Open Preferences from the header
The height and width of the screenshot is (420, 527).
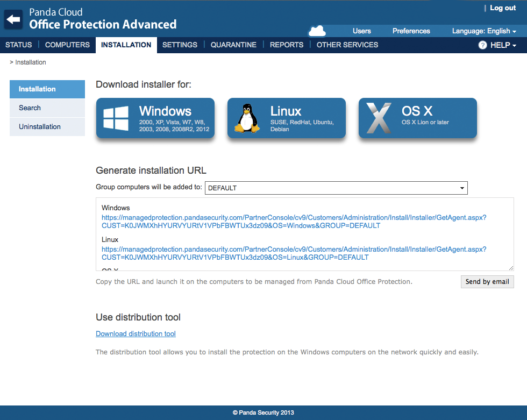pos(411,31)
